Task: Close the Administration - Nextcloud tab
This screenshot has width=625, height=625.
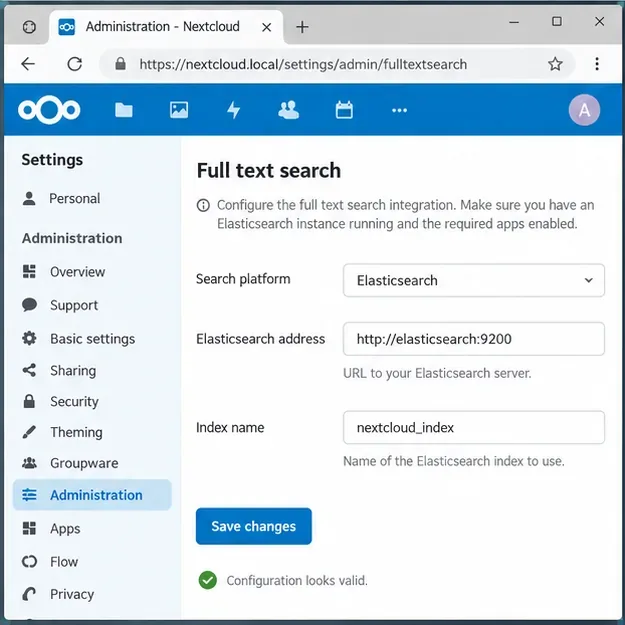Action: (267, 27)
